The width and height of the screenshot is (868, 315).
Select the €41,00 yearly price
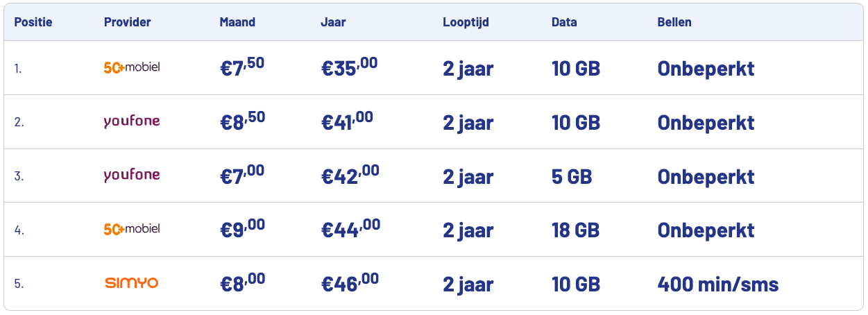point(348,121)
